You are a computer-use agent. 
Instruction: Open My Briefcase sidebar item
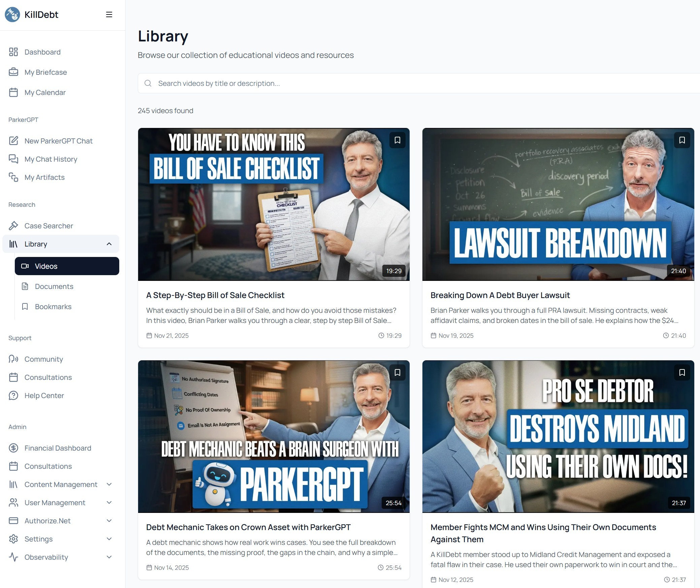click(45, 72)
